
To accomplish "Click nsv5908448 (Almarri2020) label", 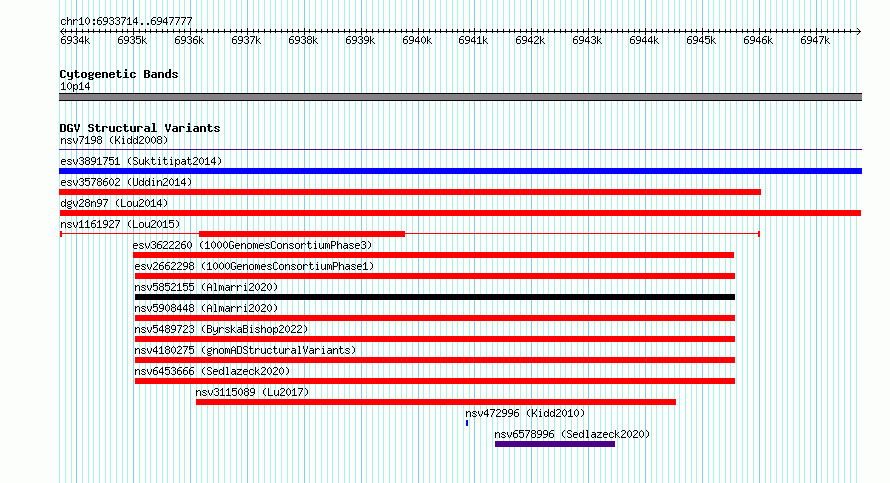I will click(207, 308).
